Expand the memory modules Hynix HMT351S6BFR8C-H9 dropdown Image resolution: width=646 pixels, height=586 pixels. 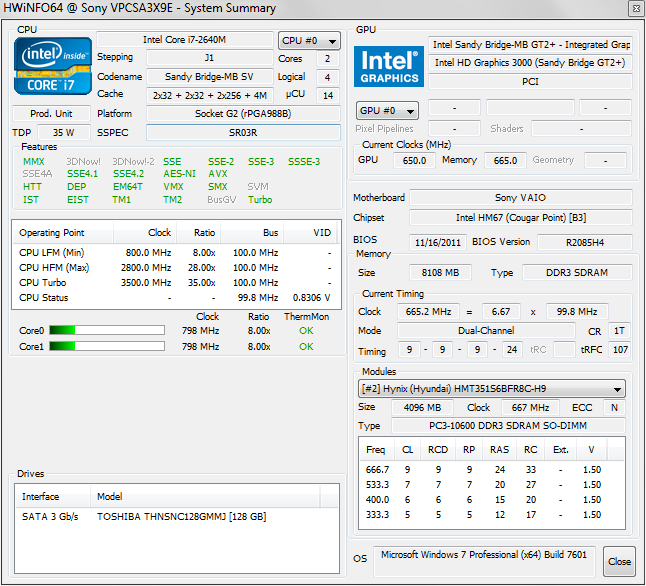[492, 389]
